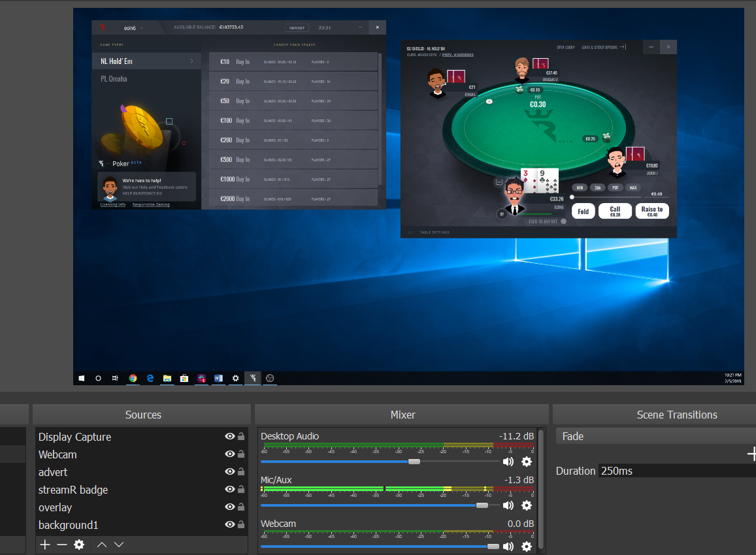Image resolution: width=756 pixels, height=555 pixels.
Task: Choose the €10 Buy In stake row
Action: 293,61
